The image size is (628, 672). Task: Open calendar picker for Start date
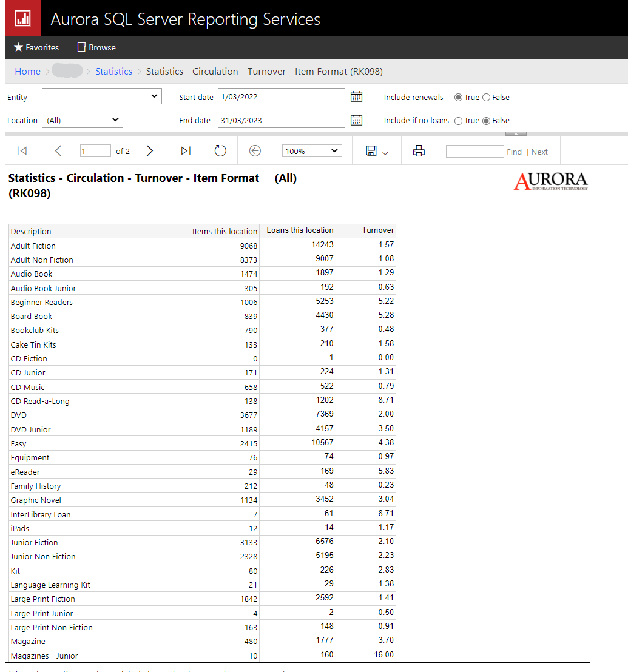[x=356, y=97]
